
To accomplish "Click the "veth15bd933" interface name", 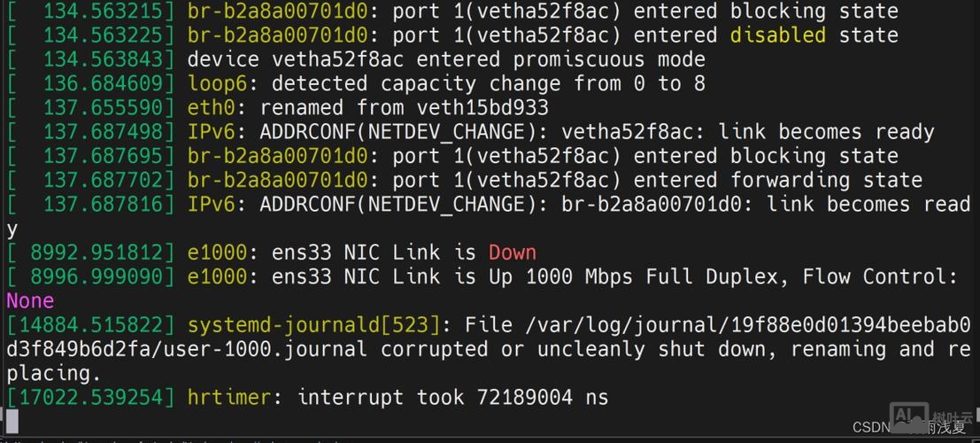I will [x=482, y=108].
